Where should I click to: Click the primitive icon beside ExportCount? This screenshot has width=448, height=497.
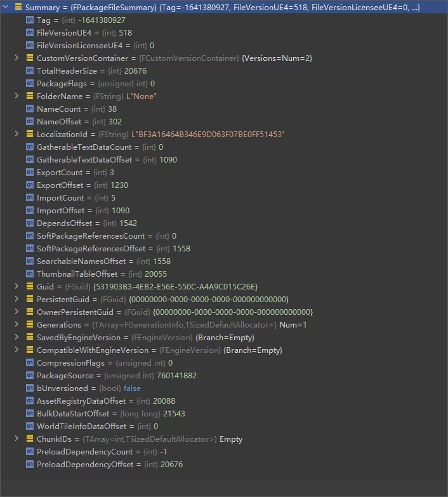[30, 173]
